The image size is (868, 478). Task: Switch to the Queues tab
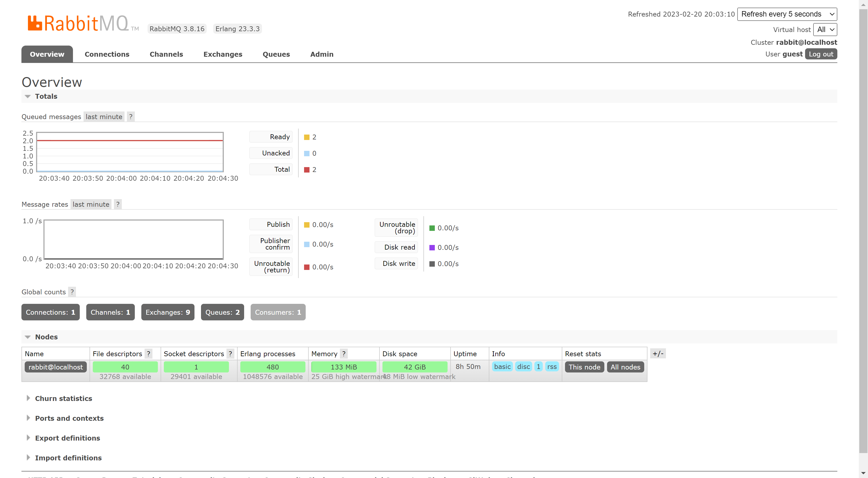click(x=276, y=54)
